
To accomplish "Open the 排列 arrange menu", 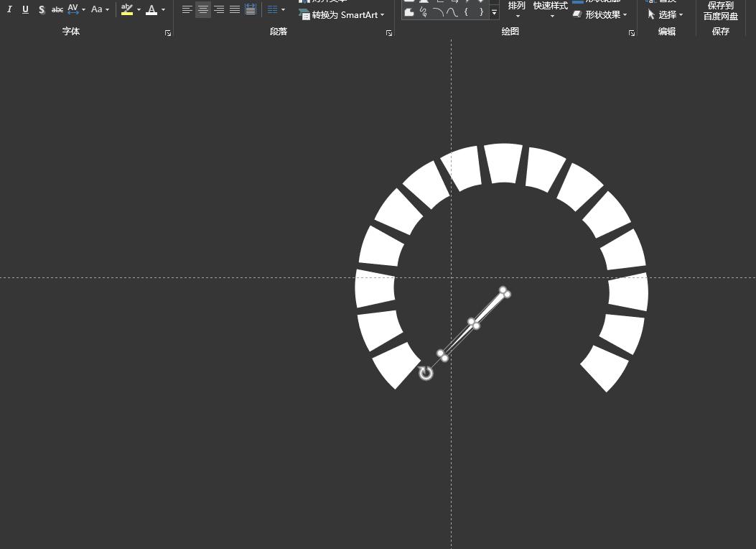I will (x=516, y=9).
